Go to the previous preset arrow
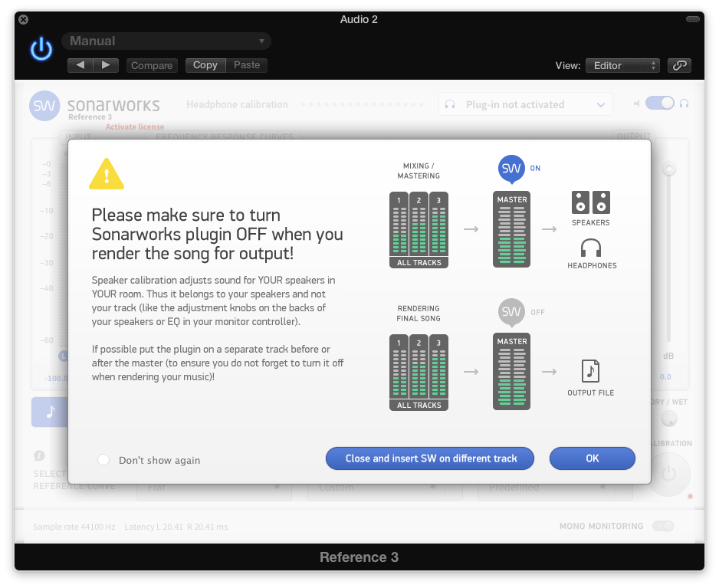The height and width of the screenshot is (588, 719). [80, 65]
